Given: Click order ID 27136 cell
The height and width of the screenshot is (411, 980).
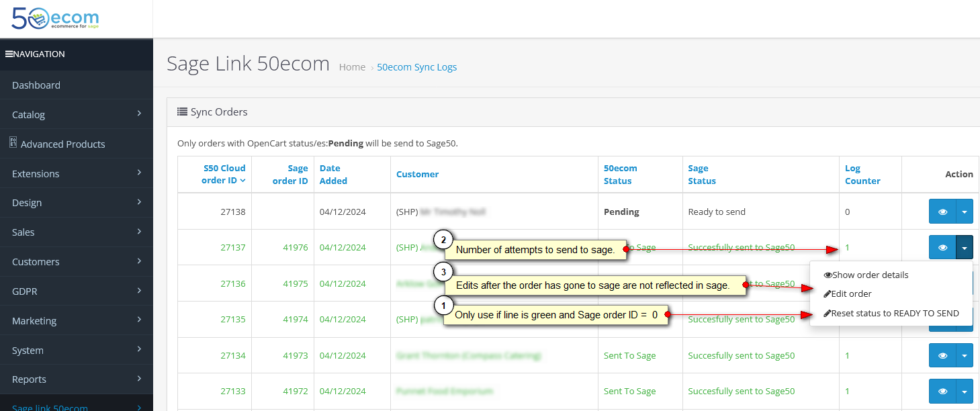Looking at the screenshot, I should click(x=233, y=283).
